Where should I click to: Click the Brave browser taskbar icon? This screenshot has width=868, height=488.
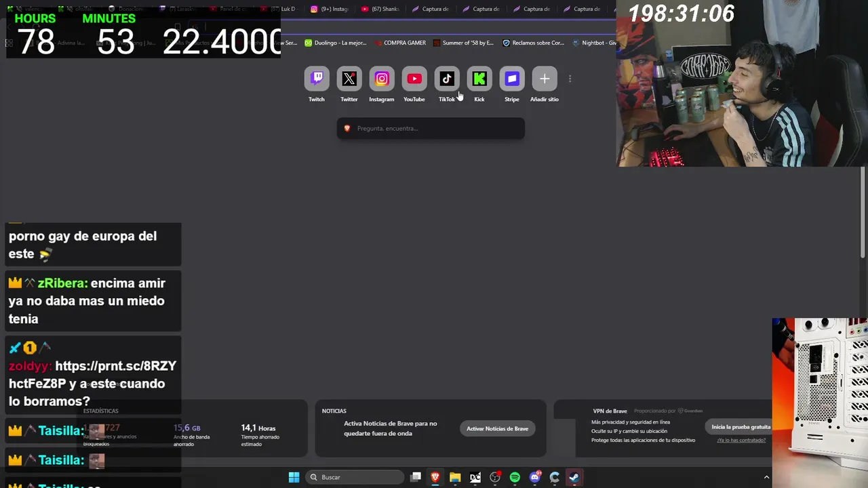(435, 477)
